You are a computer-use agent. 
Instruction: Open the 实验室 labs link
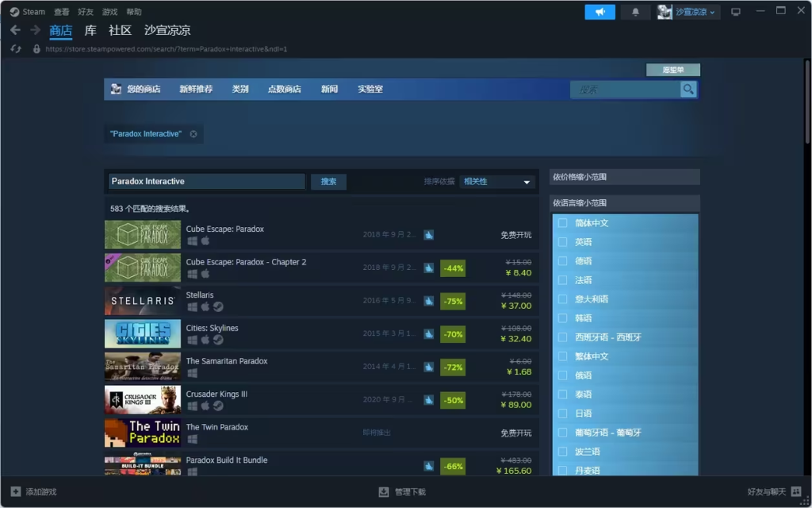coord(370,89)
